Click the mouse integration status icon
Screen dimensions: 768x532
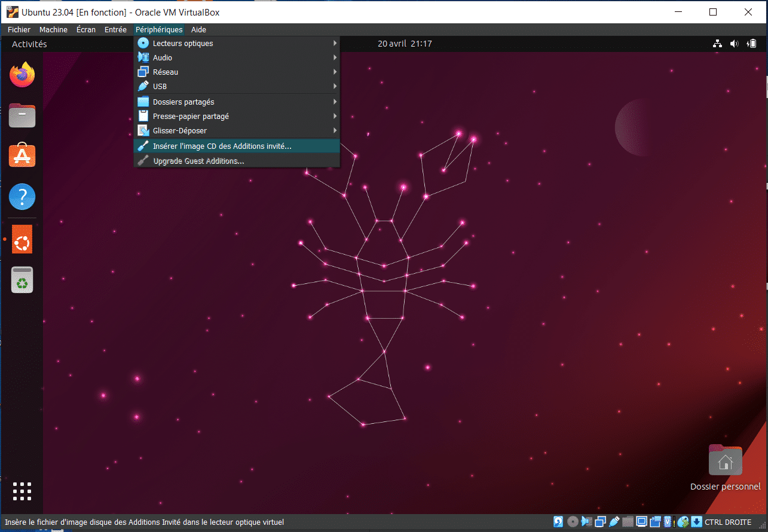pos(683,521)
